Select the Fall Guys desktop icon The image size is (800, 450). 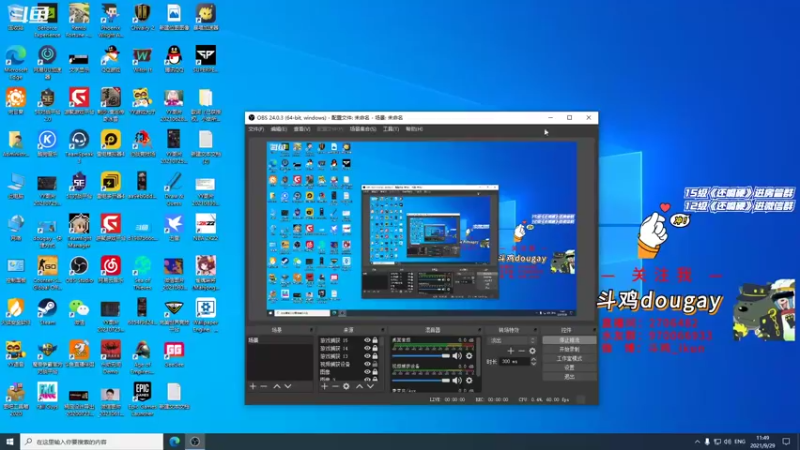[x=47, y=396]
